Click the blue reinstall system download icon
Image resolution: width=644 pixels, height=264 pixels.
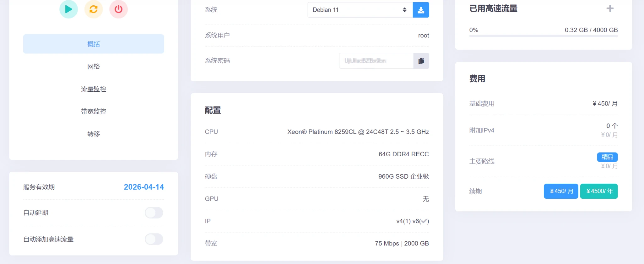(421, 10)
